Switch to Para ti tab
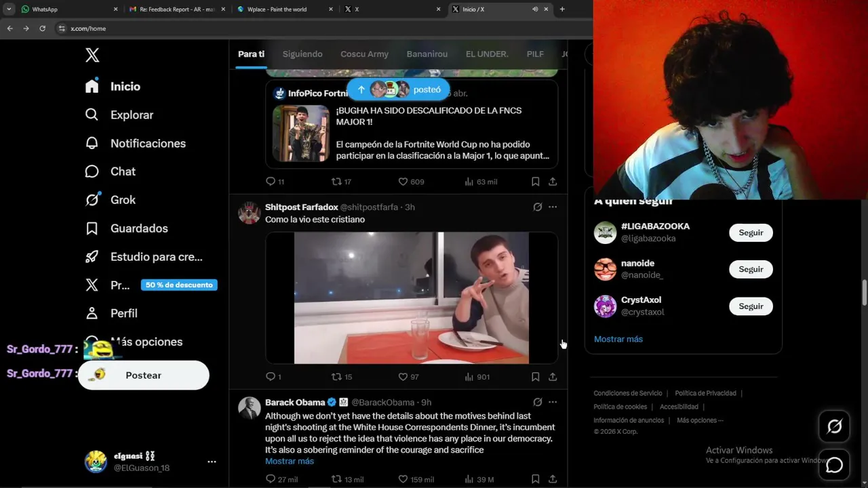 coord(251,54)
